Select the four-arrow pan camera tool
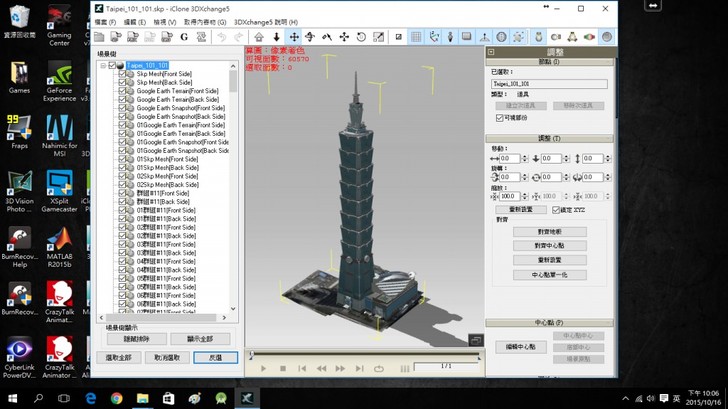728x409 pixels. pyautogui.click(x=292, y=37)
